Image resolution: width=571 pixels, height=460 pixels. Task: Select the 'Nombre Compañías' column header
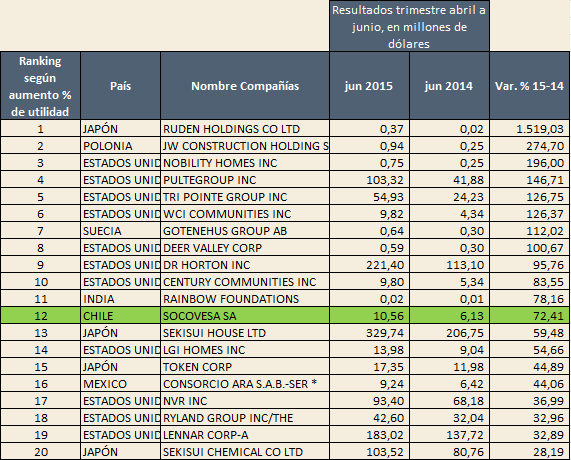point(245,86)
